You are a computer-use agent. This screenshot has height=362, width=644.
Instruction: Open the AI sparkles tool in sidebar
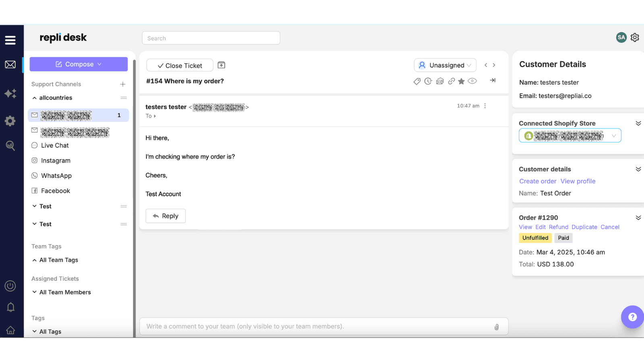coord(10,93)
